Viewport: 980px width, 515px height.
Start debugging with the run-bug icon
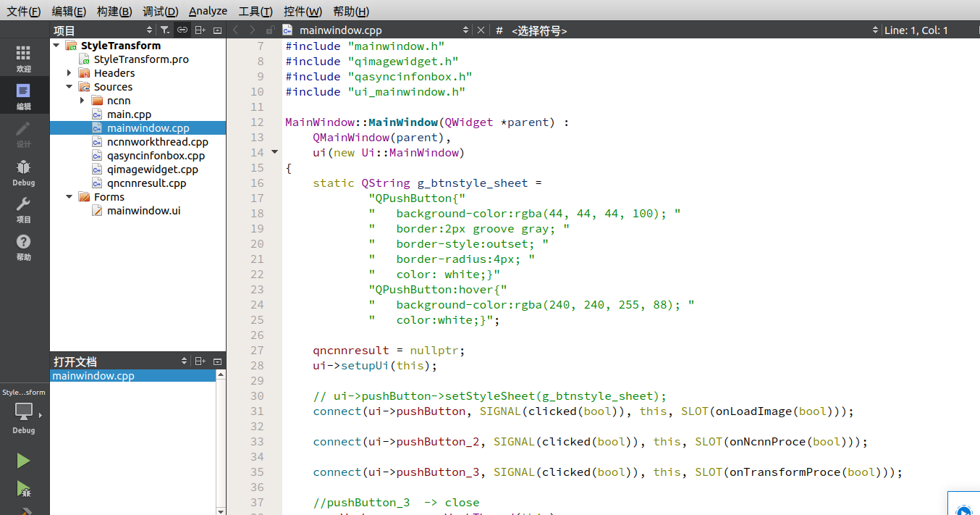tap(23, 489)
